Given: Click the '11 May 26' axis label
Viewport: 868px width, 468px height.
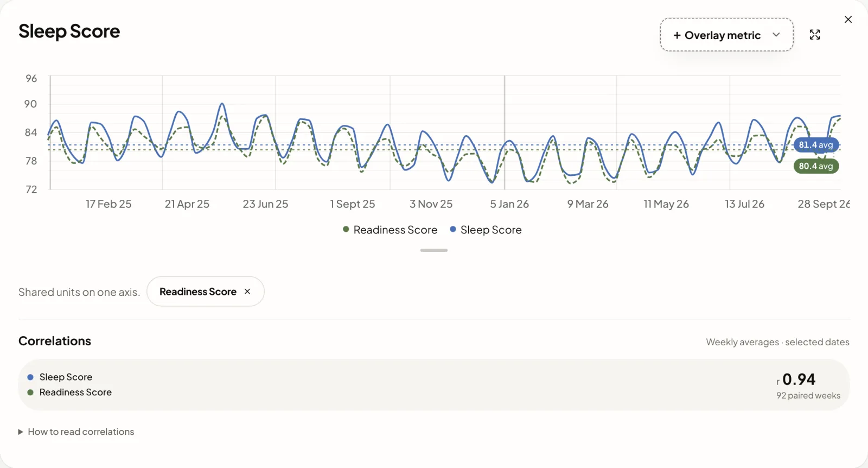Looking at the screenshot, I should 666,204.
